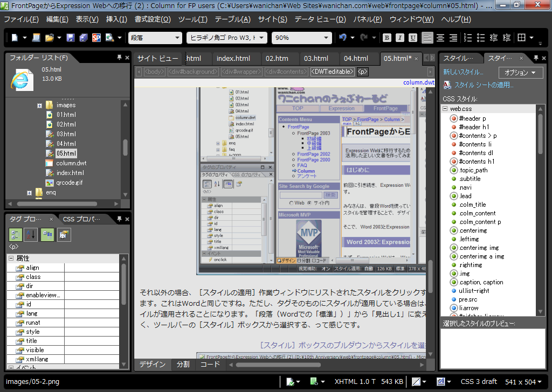Image resolution: width=552 pixels, height=392 pixels.
Task: Click the 新しいスタイル... link
Action: 463,72
